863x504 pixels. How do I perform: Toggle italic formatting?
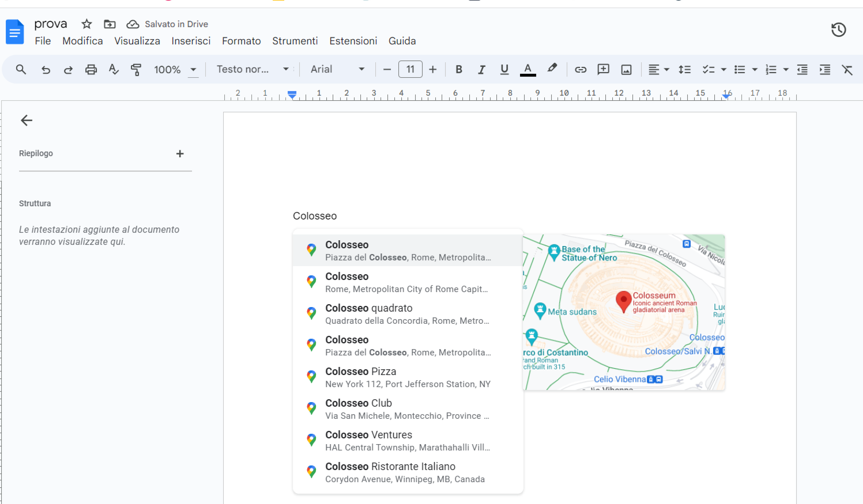pyautogui.click(x=481, y=70)
